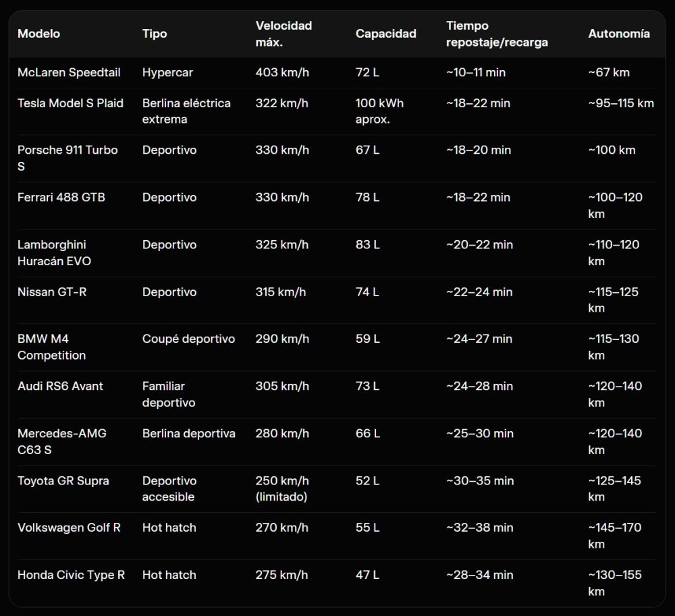The image size is (675, 616).
Task: Select the 'Tipo' column header
Action: (155, 34)
